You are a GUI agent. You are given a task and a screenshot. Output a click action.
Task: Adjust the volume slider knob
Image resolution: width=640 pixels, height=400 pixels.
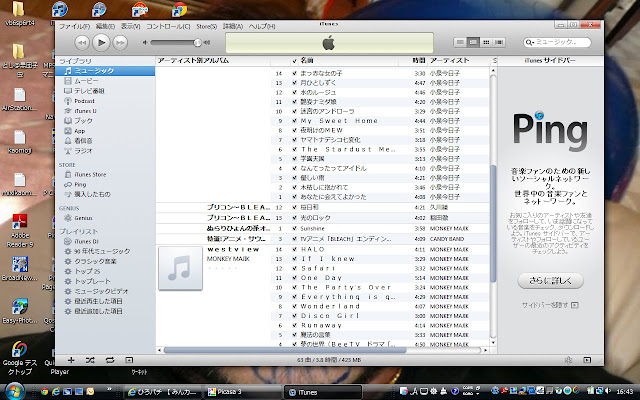pyautogui.click(x=198, y=42)
